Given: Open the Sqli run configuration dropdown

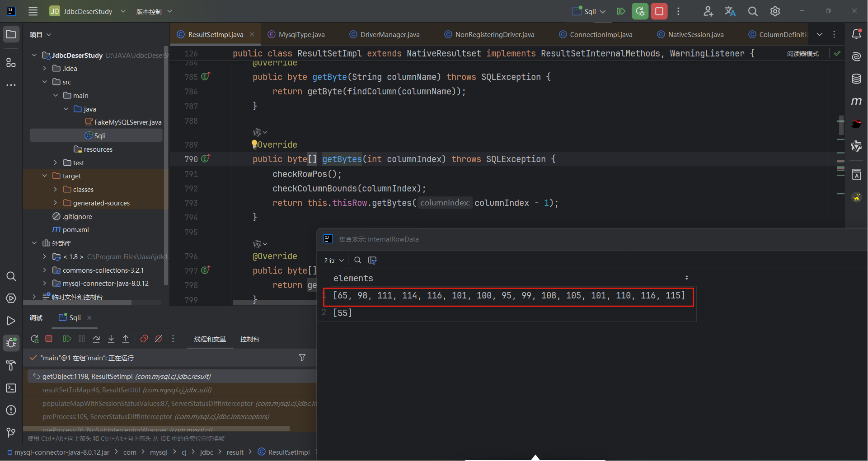Looking at the screenshot, I should pos(589,11).
